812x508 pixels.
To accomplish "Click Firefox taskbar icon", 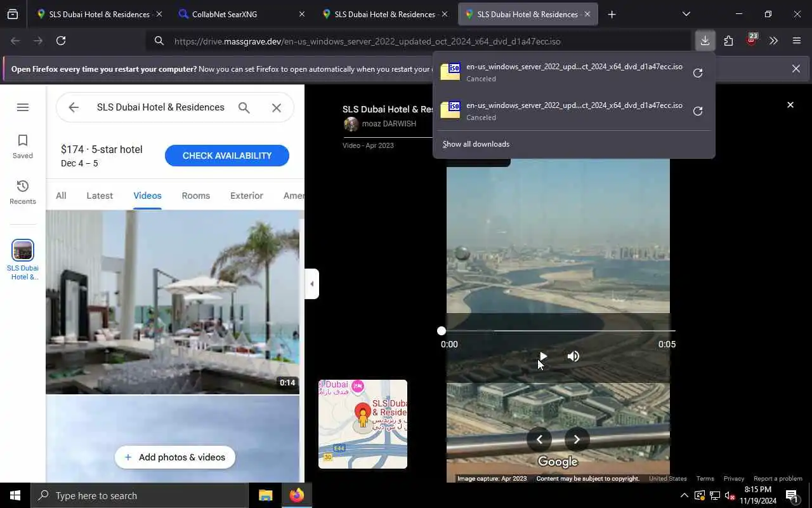I will click(x=296, y=495).
